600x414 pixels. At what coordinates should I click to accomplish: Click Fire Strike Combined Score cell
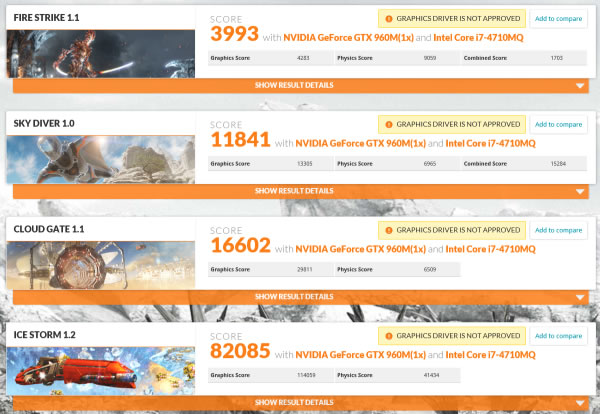pyautogui.click(x=524, y=58)
